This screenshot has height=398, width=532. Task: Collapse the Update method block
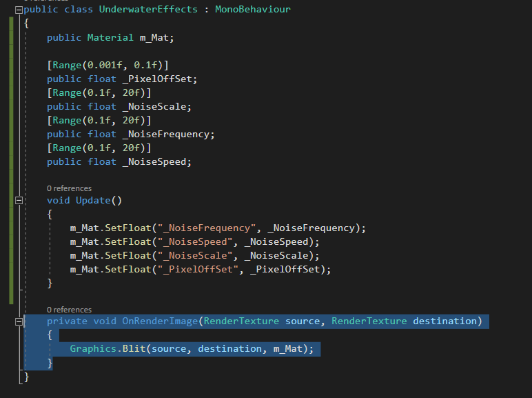pyautogui.click(x=19, y=200)
